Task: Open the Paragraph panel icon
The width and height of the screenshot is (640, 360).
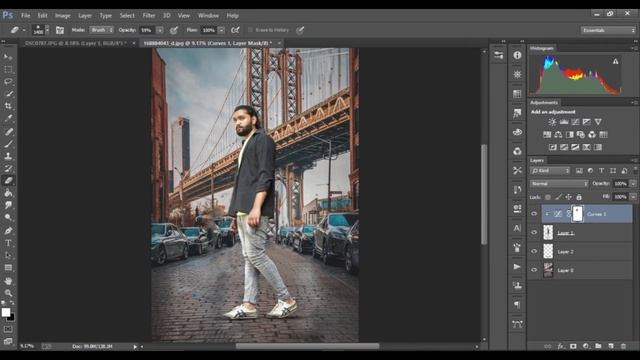Action: coord(517,305)
